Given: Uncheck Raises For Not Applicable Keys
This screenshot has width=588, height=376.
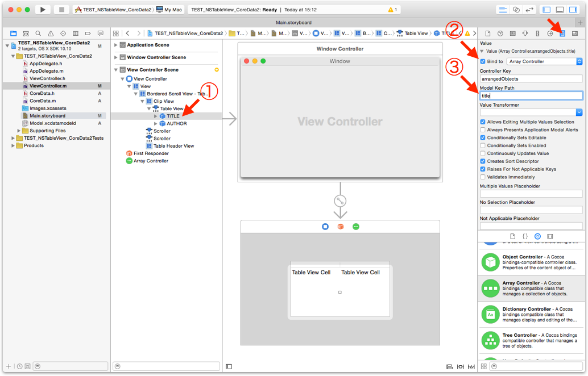Looking at the screenshot, I should [x=483, y=169].
